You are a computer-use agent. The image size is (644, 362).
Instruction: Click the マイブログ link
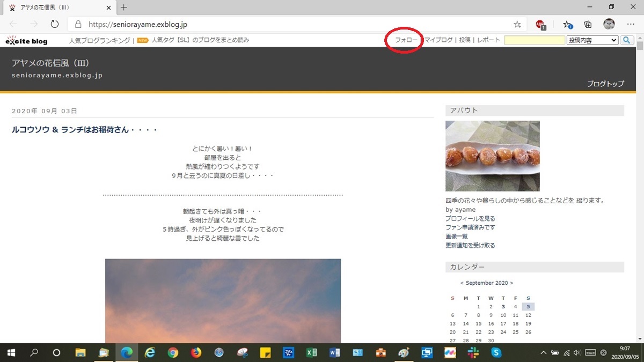pyautogui.click(x=438, y=40)
